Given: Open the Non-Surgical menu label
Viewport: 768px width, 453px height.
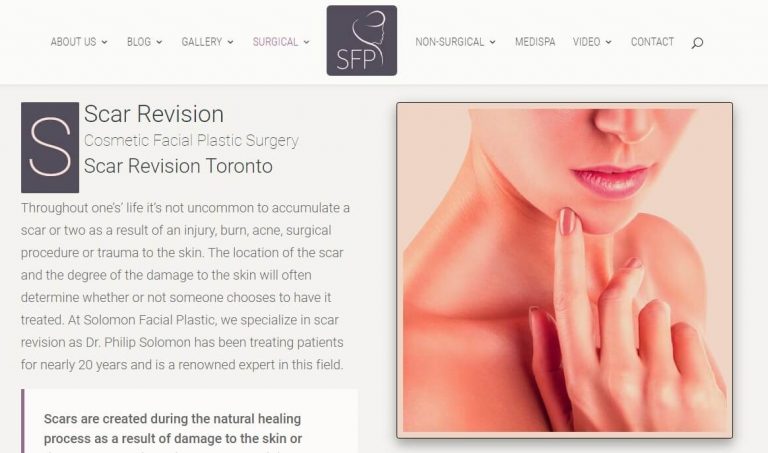Looking at the screenshot, I should [x=449, y=42].
